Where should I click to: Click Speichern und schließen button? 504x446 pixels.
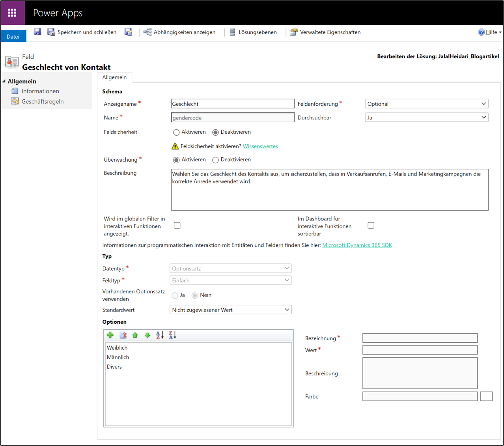pyautogui.click(x=82, y=32)
